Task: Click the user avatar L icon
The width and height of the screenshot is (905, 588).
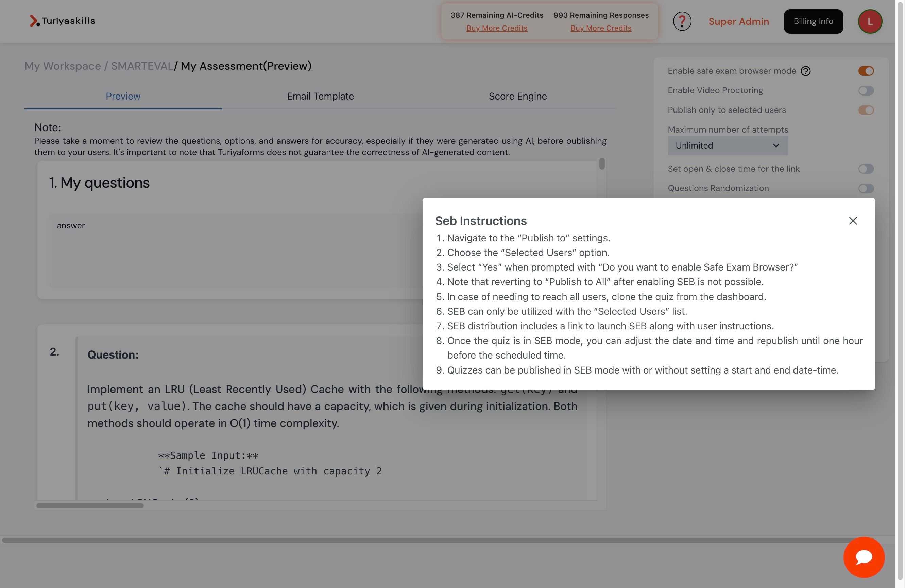Action: pyautogui.click(x=870, y=21)
